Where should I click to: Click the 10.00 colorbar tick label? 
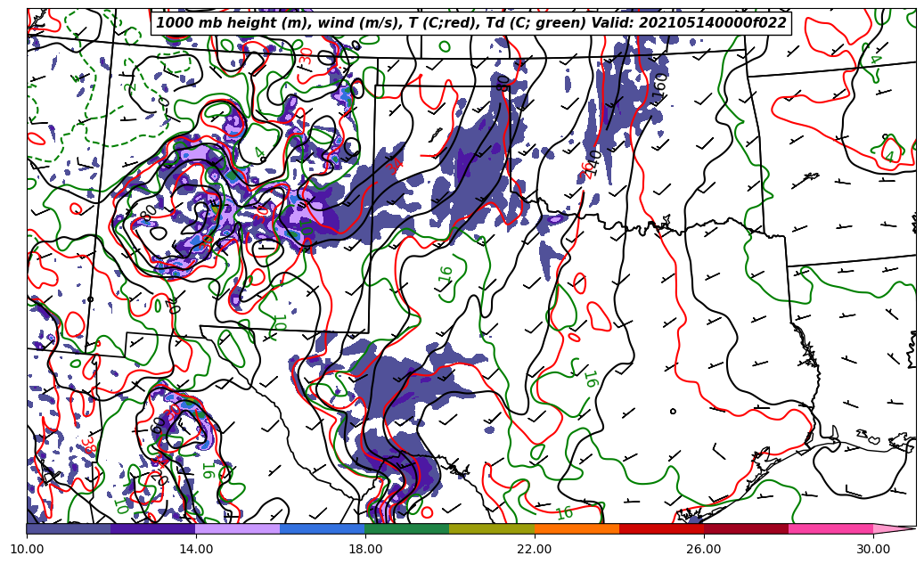pos(27,549)
